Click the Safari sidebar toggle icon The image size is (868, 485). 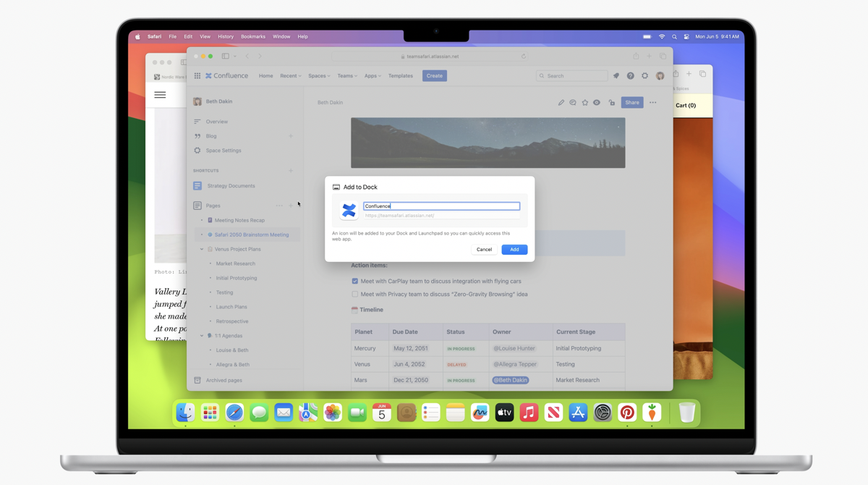(226, 56)
